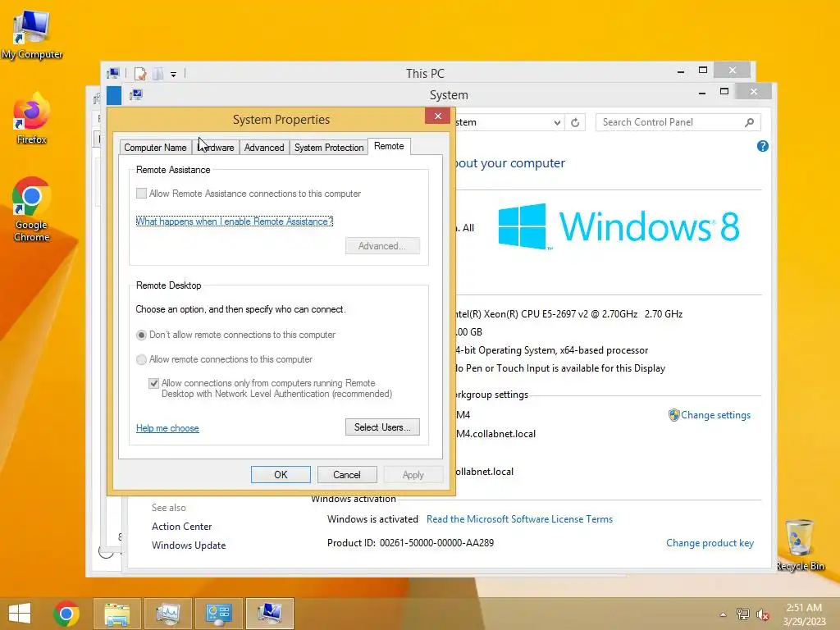The width and height of the screenshot is (840, 630).
Task: Expand the This PC quick access toolbar dropdown
Action: tap(174, 75)
